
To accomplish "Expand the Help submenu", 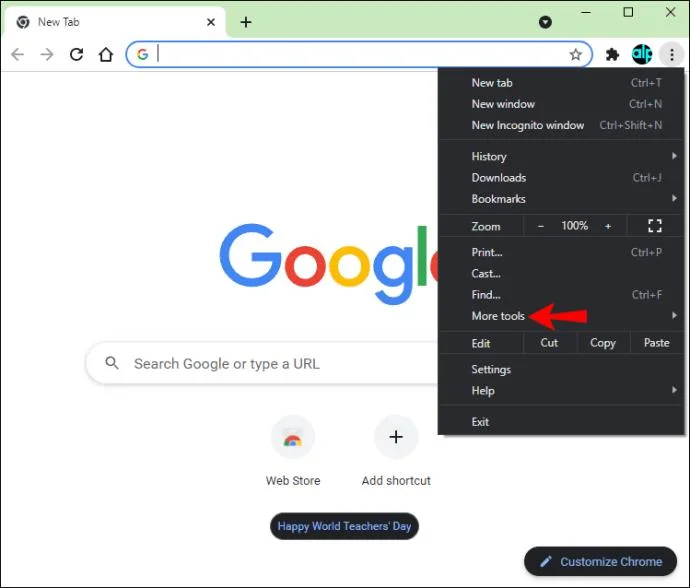I will pyautogui.click(x=562, y=390).
